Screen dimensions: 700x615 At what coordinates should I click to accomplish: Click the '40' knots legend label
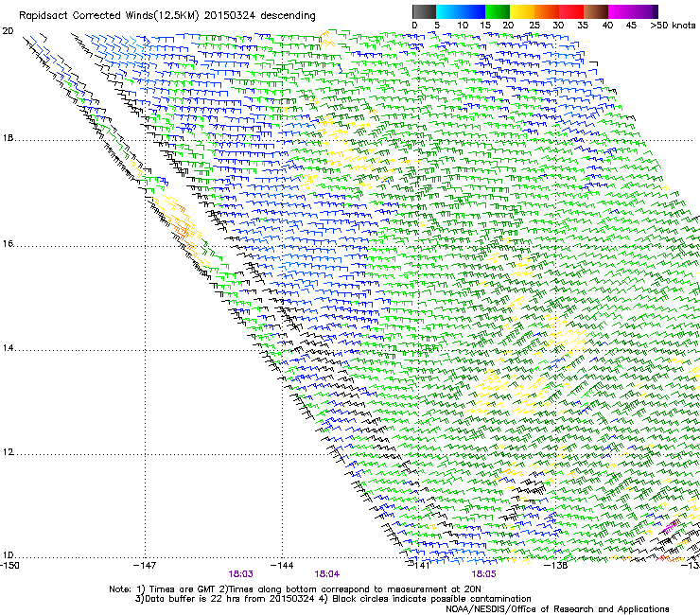click(x=607, y=26)
